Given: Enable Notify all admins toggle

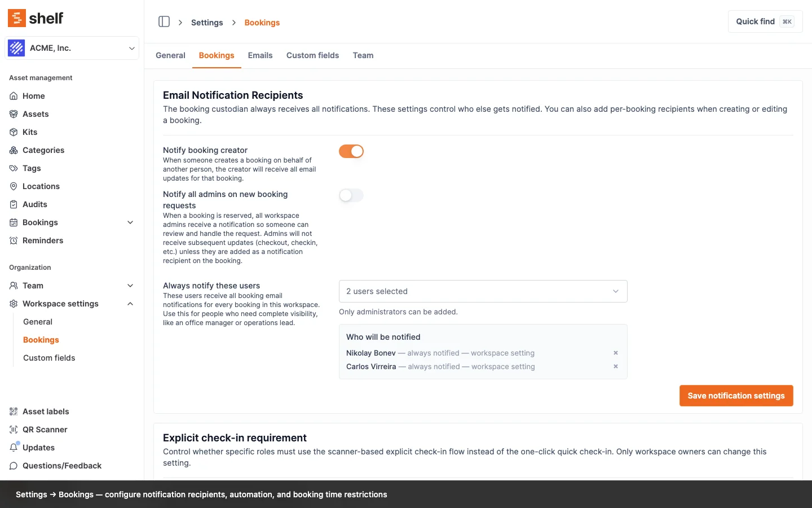Looking at the screenshot, I should pyautogui.click(x=351, y=195).
